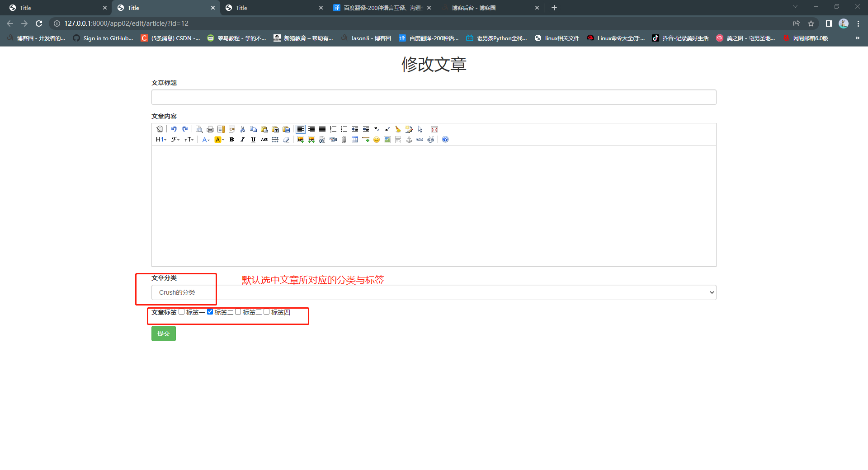Apply strikethrough formatting
Screen dimensions: 868x470
click(x=264, y=140)
